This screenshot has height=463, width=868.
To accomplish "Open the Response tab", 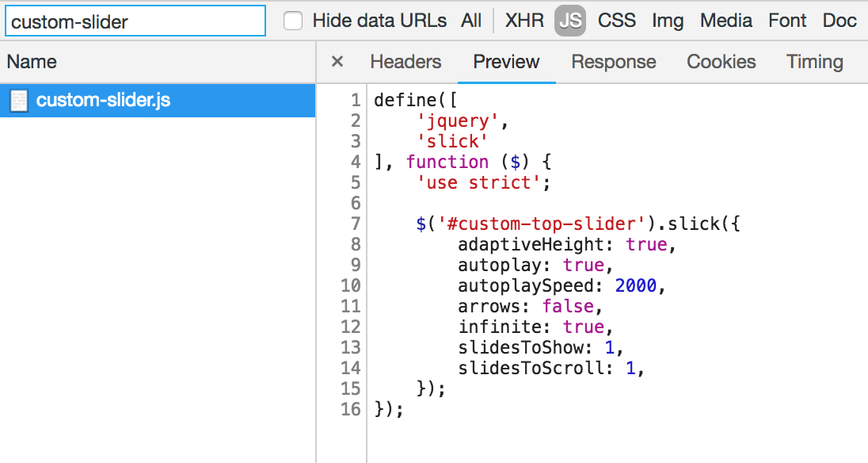I will click(x=613, y=62).
